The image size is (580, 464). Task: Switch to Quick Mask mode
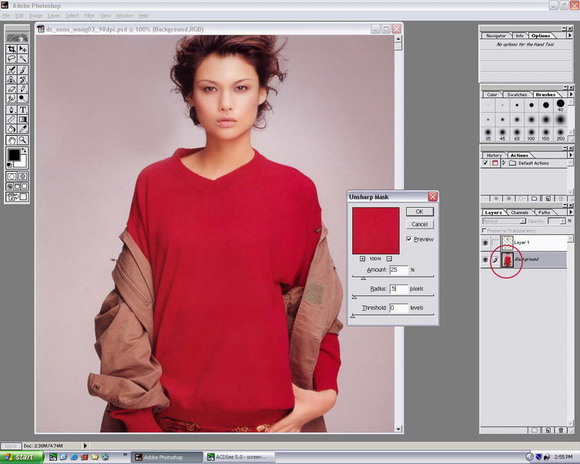coord(23,176)
